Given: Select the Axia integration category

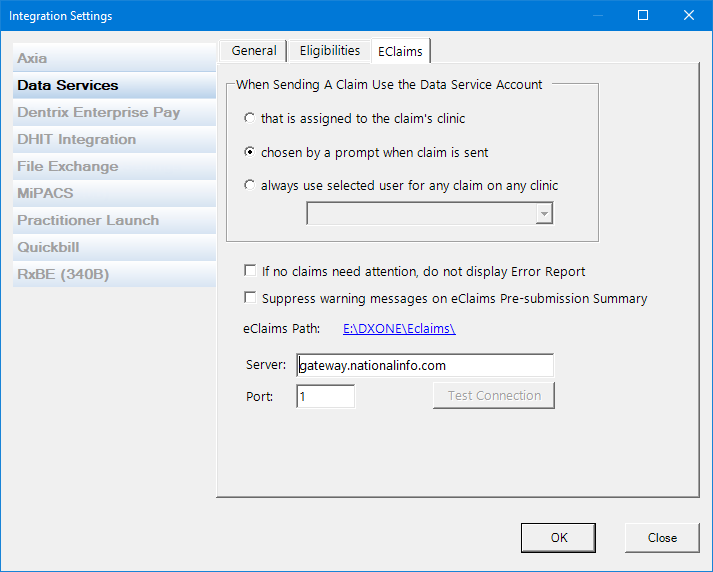Looking at the screenshot, I should click(32, 59).
